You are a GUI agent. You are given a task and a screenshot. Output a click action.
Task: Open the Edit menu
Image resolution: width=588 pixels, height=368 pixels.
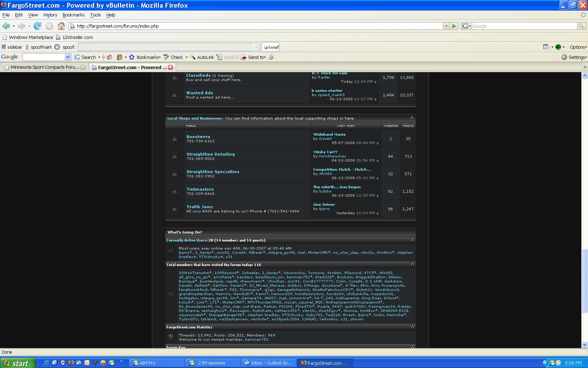pos(19,15)
